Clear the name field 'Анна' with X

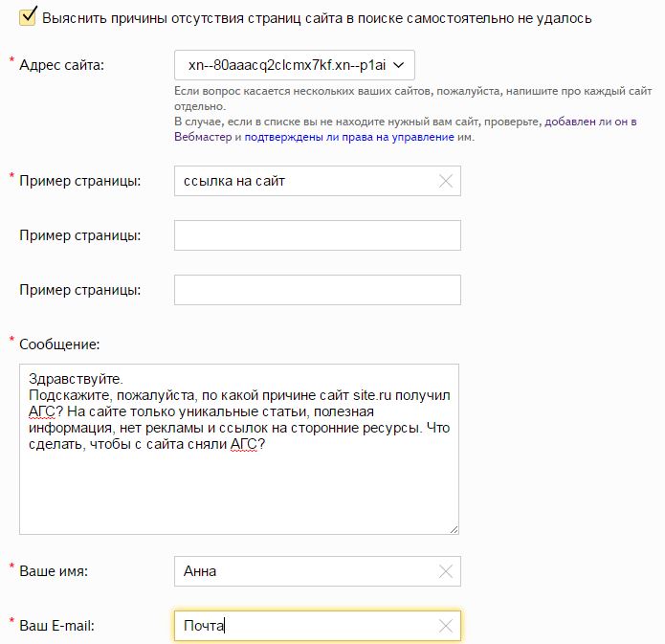(445, 571)
